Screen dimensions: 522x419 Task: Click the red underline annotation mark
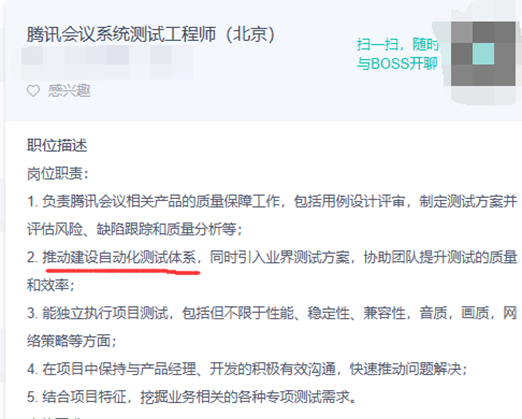(x=123, y=270)
